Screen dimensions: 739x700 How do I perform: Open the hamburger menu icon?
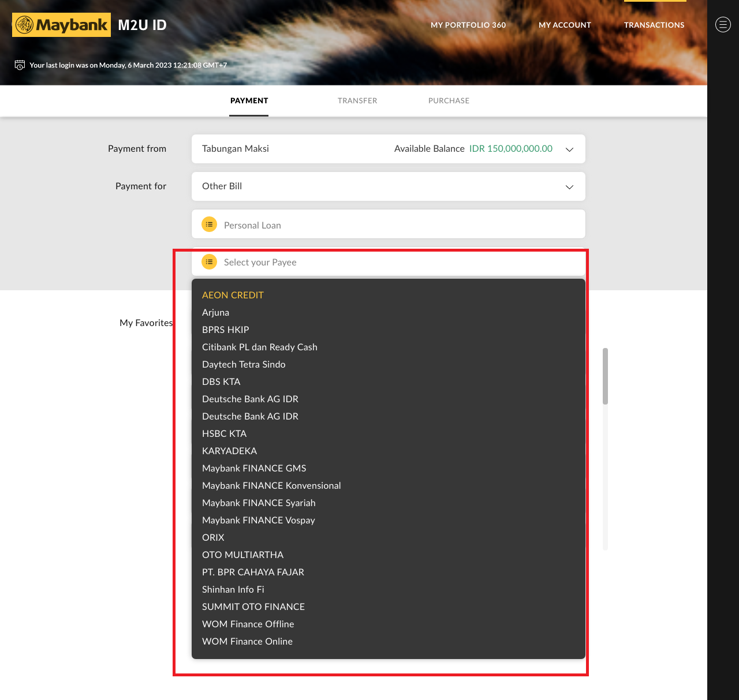[723, 24]
